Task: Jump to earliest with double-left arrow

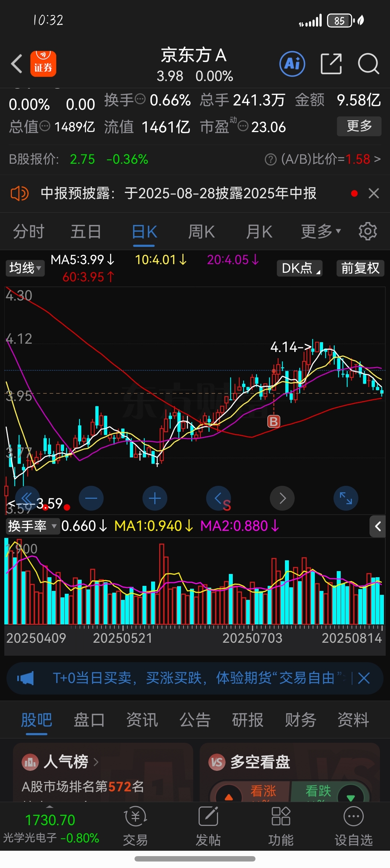Action: (x=27, y=498)
